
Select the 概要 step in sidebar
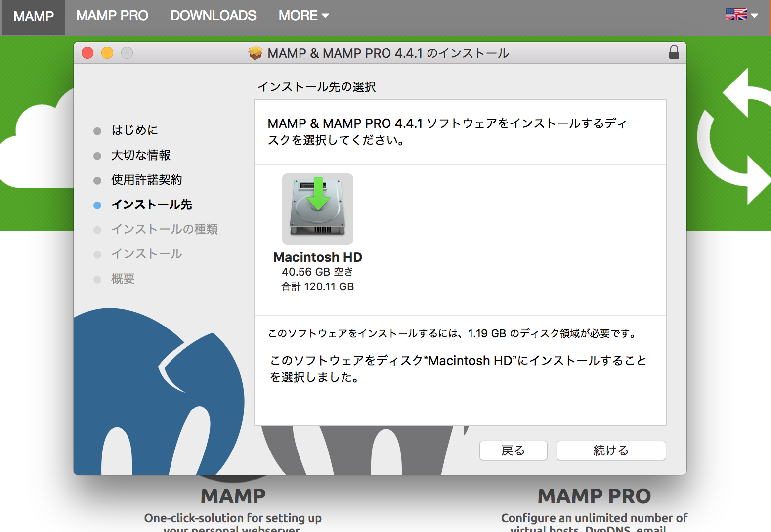pos(123,279)
